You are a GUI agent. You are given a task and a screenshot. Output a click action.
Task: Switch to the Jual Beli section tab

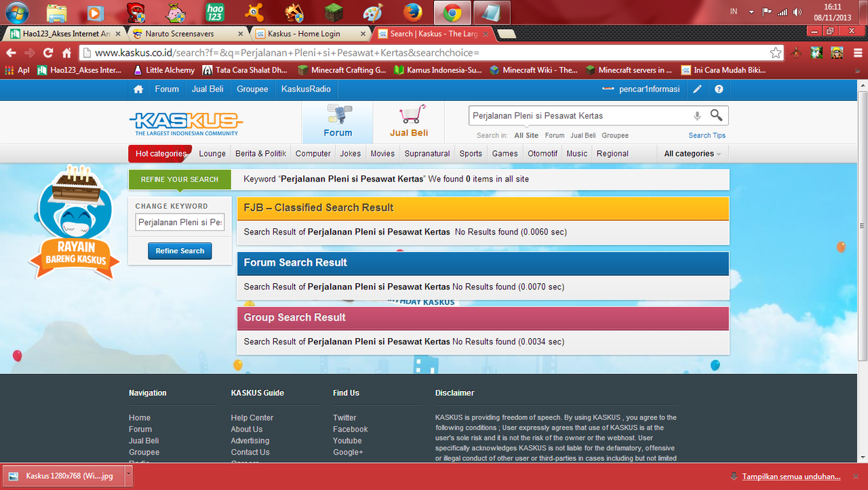pyautogui.click(x=409, y=122)
